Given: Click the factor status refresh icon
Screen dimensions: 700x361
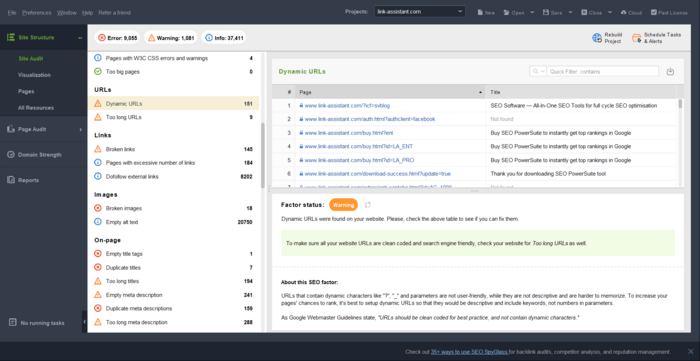Looking at the screenshot, I should pos(368,205).
